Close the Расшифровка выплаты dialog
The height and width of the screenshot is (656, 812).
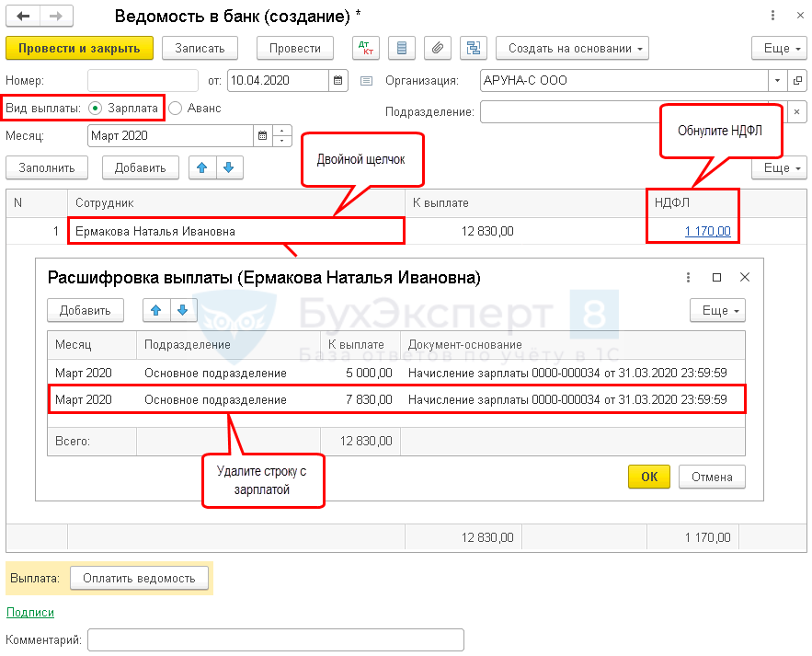(x=745, y=277)
